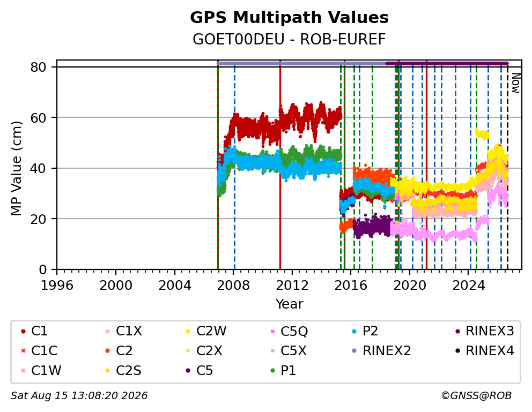Click the GPS Multipath Values title
Viewport: 532px width, 412px height.
pos(289,17)
